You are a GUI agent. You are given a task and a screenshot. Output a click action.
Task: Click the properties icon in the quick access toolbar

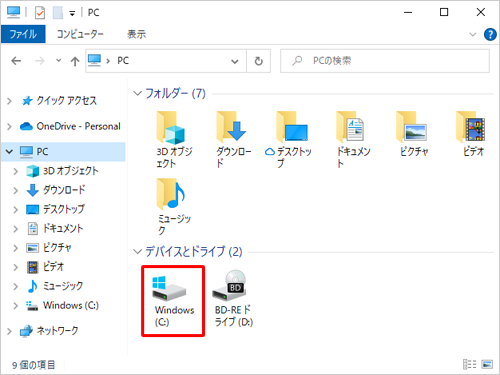(40, 13)
